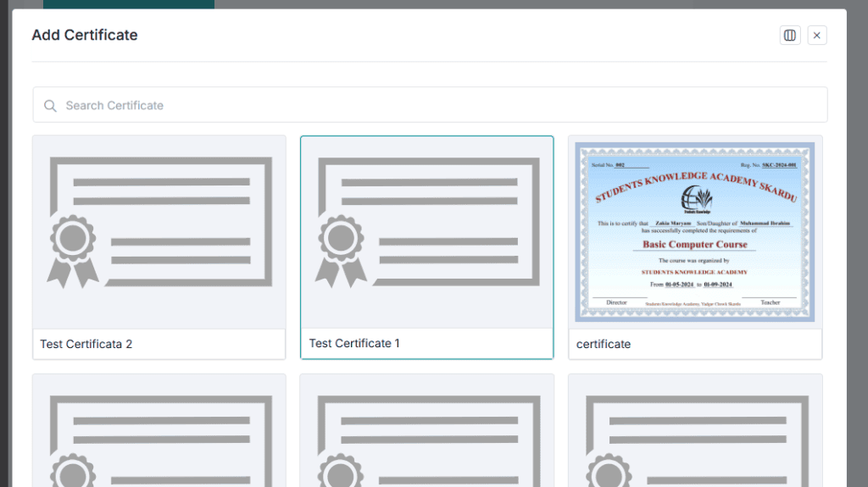The image size is (868, 487).
Task: Click the magnifier icon in search box
Action: (50, 106)
